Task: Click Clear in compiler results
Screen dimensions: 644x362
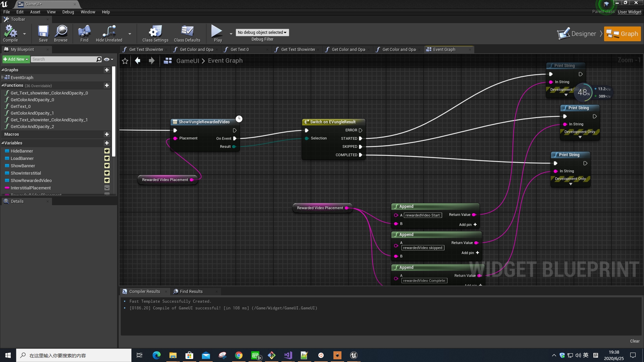Action: (635, 341)
